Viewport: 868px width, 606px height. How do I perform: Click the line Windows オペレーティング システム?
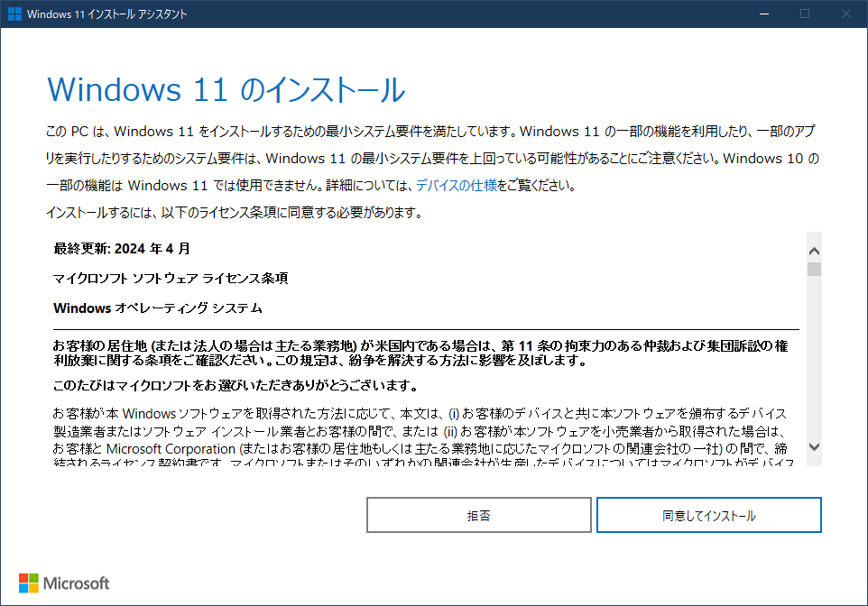tap(158, 308)
